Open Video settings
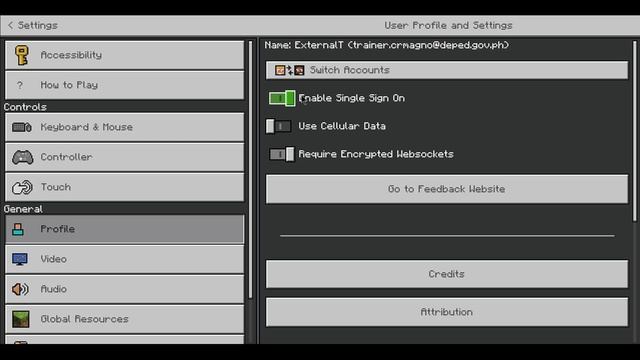640x360 pixels. point(124,259)
